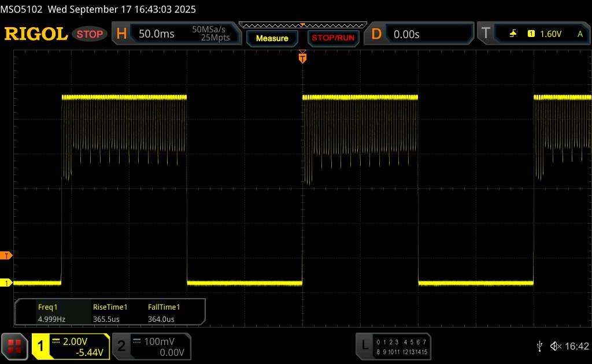Click the orange T trigger level marker on left edge
The width and height of the screenshot is (592, 364).
[x=6, y=255]
